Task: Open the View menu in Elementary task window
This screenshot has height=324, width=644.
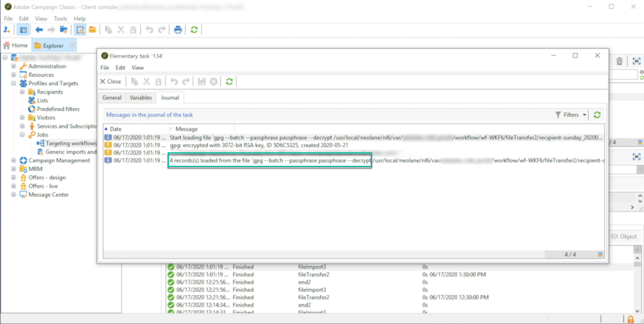Action: tap(138, 68)
